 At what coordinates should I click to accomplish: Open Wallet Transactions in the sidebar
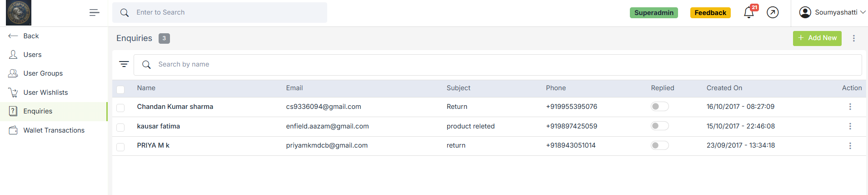54,130
